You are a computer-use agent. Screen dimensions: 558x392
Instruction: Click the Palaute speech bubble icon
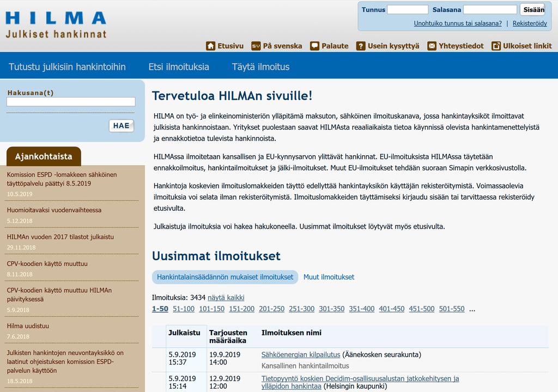point(314,46)
